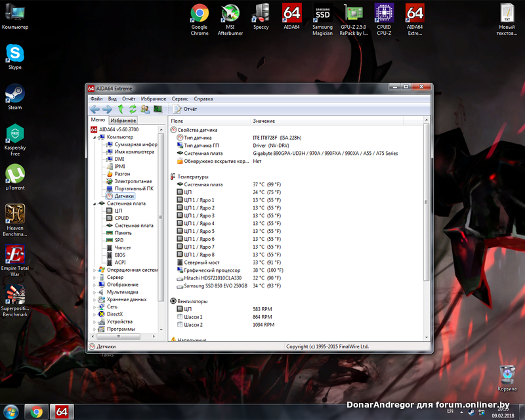Click the Chrome icon in the taskbar

pyautogui.click(x=36, y=412)
